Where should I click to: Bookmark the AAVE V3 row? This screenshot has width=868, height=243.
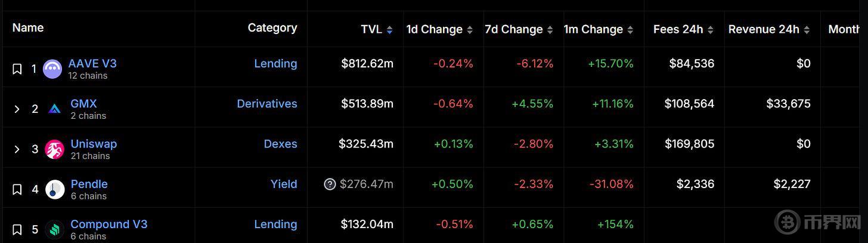click(x=17, y=69)
